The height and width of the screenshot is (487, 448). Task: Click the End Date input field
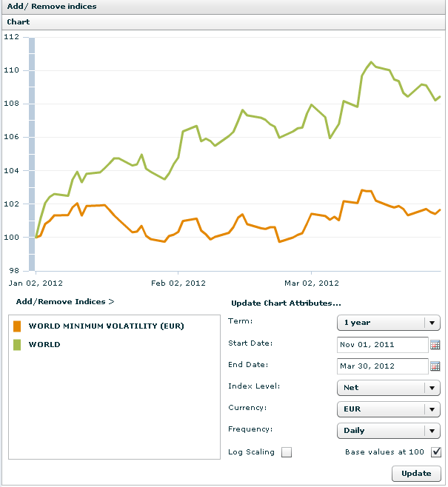(x=381, y=366)
